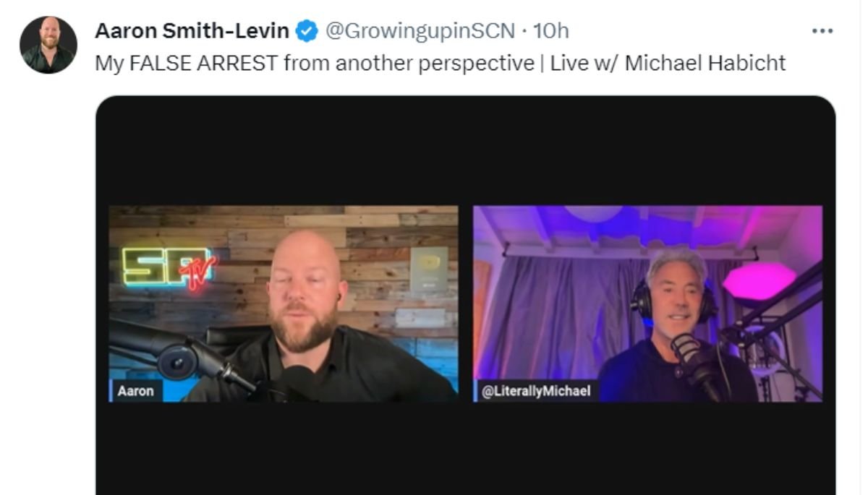Click the Aaron name label overlay
Screen dimensions: 868x495
[x=137, y=392]
